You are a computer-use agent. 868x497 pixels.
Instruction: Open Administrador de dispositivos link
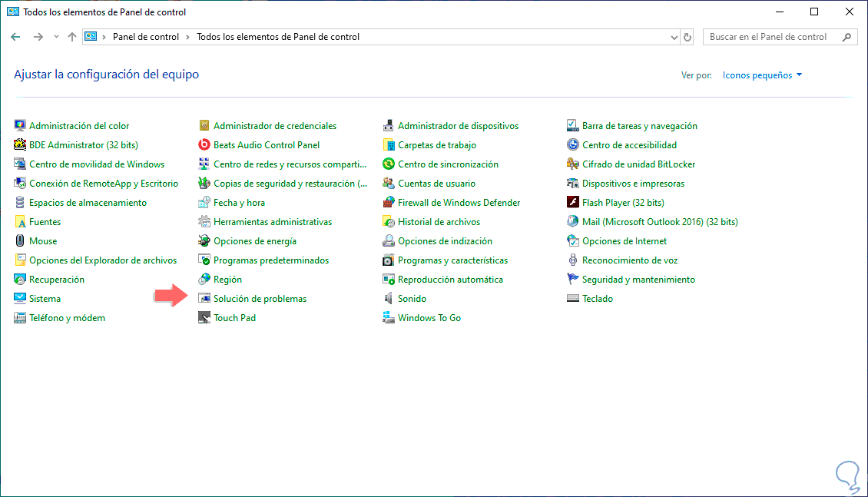point(459,126)
